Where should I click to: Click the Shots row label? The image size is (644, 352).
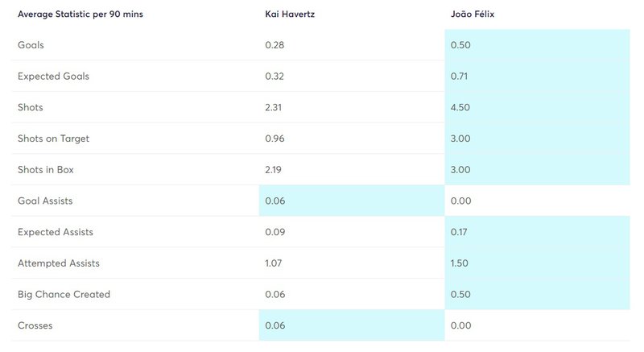pos(31,107)
